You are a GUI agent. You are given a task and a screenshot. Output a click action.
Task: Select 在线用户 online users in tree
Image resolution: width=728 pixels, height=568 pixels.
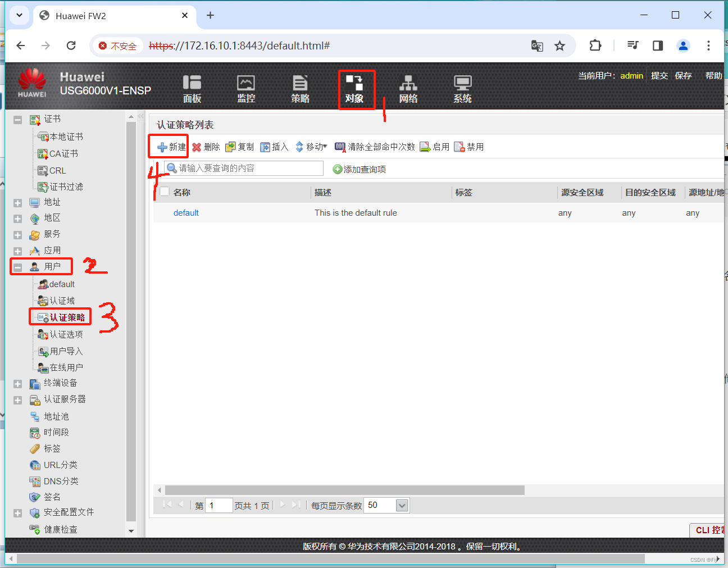(61, 367)
